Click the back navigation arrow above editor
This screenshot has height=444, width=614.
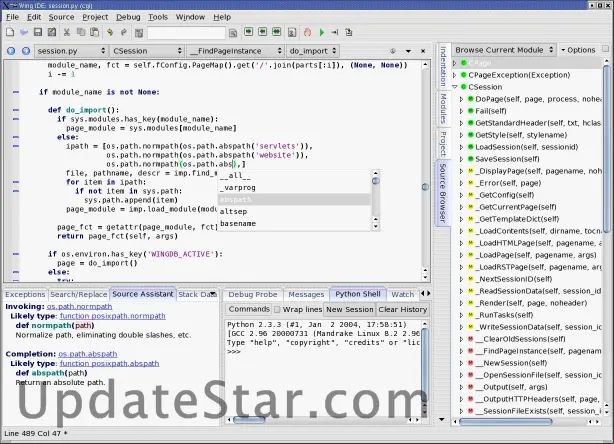click(x=11, y=50)
